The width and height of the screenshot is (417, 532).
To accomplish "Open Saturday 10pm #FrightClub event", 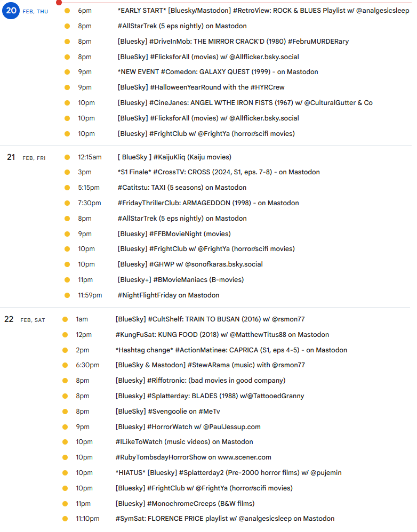I will tap(204, 488).
